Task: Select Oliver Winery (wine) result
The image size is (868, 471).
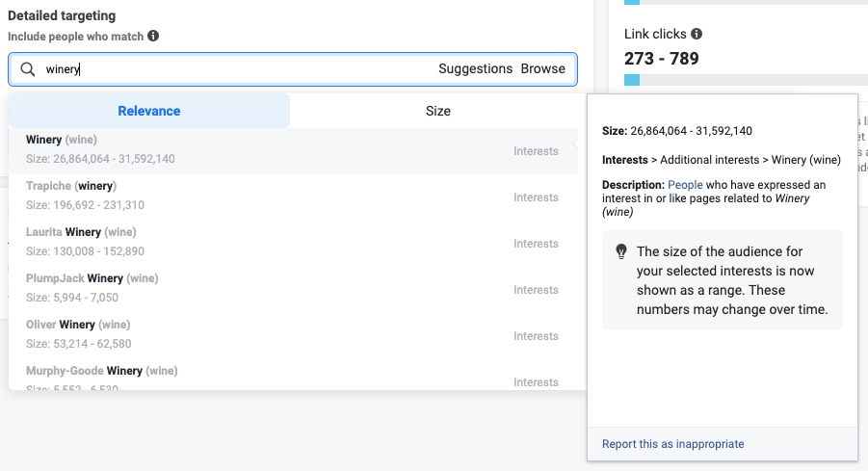Action: [x=294, y=336]
